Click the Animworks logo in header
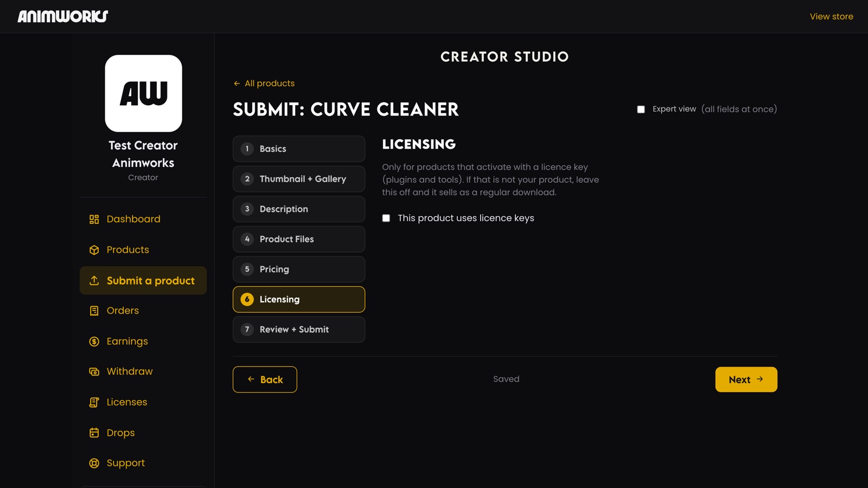The height and width of the screenshot is (488, 868). 63,16
